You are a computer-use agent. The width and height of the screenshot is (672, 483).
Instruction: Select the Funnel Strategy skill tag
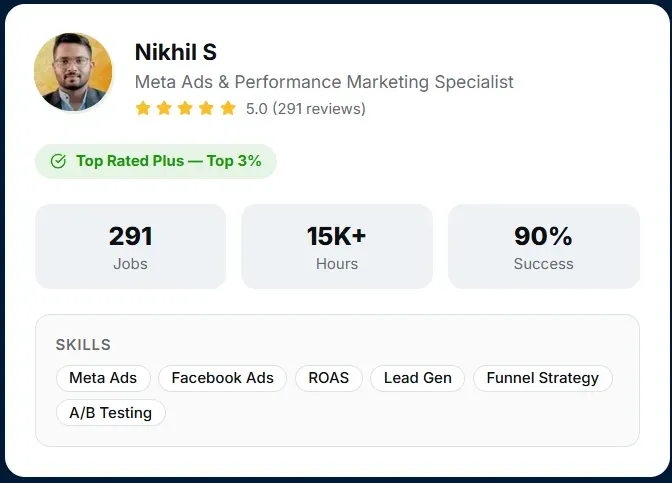point(543,378)
